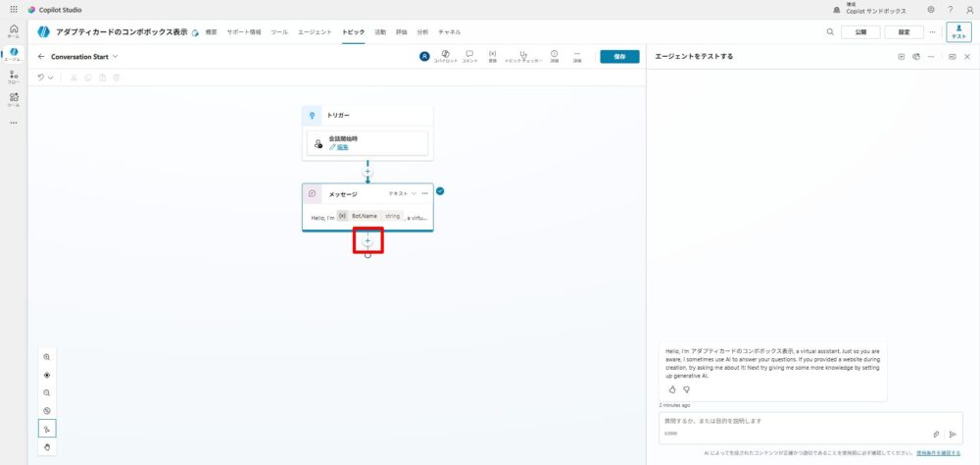The image size is (980, 465).
Task: Expand the undo dropdown arrow
Action: pos(51,77)
